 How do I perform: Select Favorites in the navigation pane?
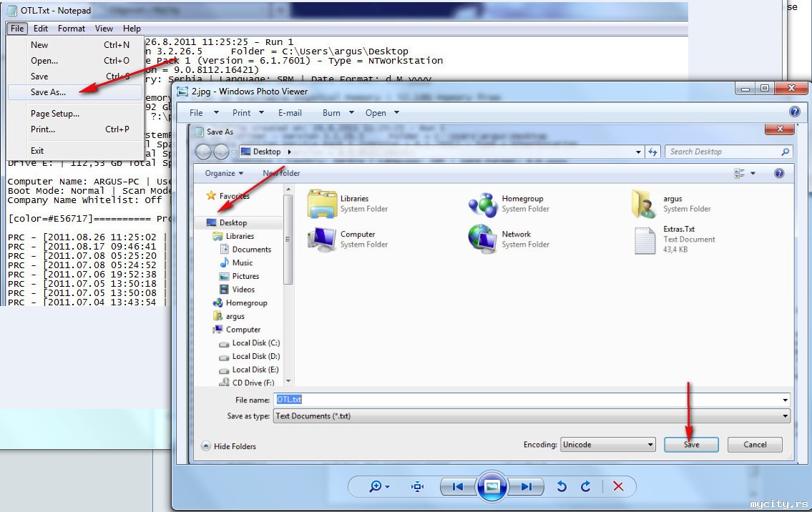228,196
